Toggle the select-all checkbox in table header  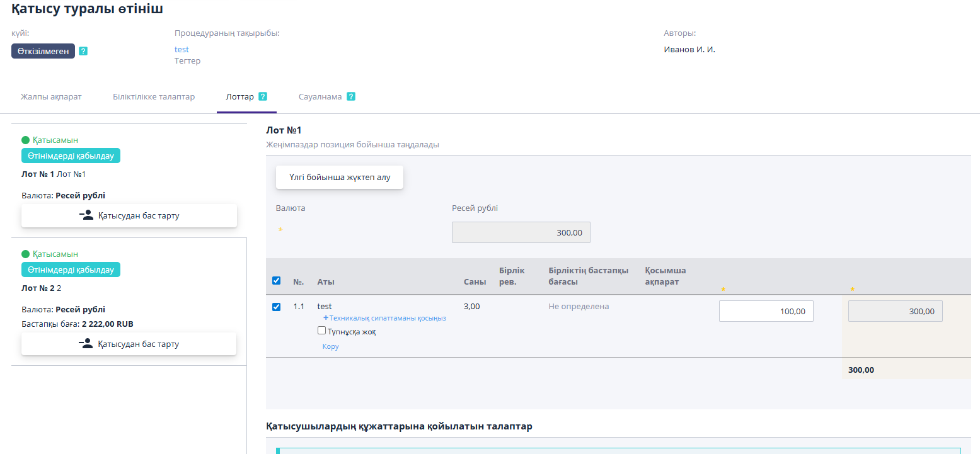(x=276, y=281)
